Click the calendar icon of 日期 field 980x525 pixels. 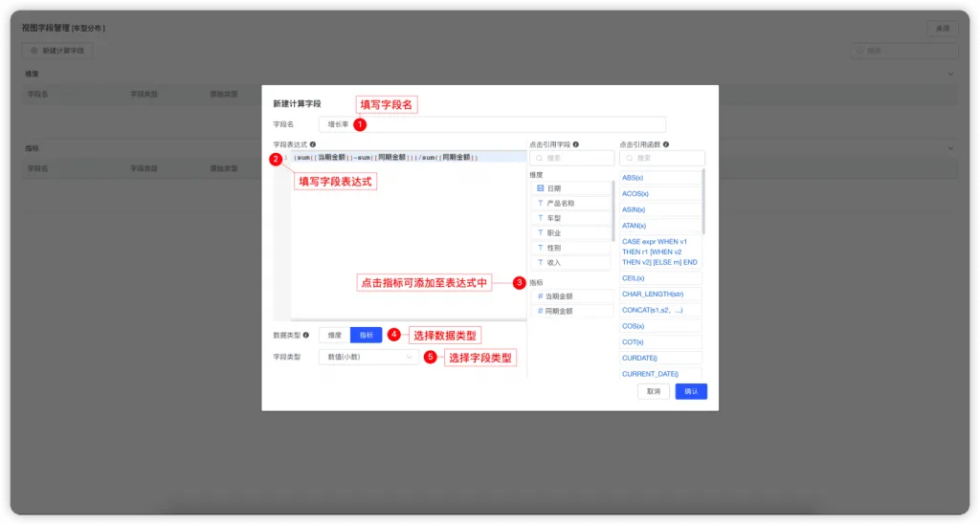coord(541,187)
